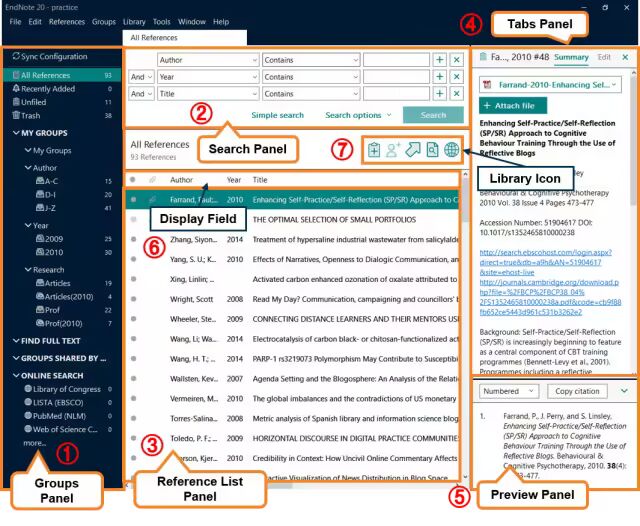Open the Author field dropdown
Screen dimensions: 640x526
point(208,60)
